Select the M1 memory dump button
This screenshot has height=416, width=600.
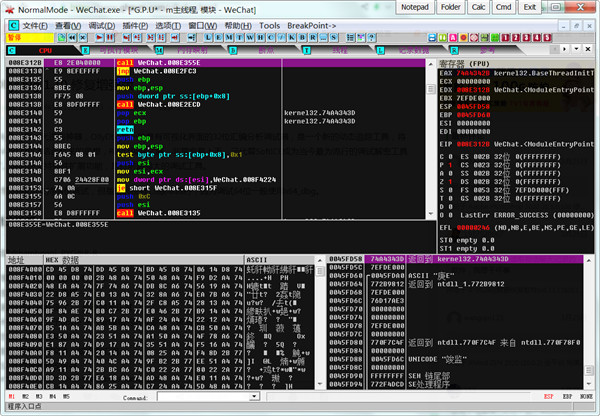11,396
